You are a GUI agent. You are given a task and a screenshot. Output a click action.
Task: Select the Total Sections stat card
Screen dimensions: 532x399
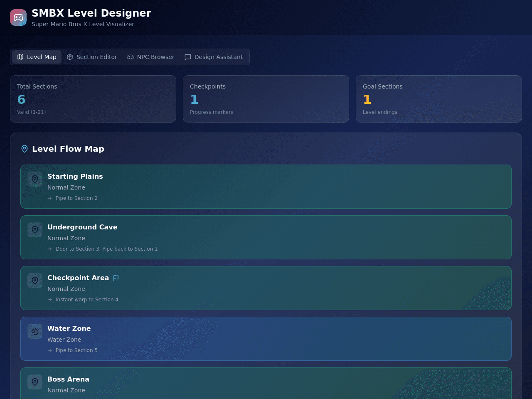click(93, 99)
